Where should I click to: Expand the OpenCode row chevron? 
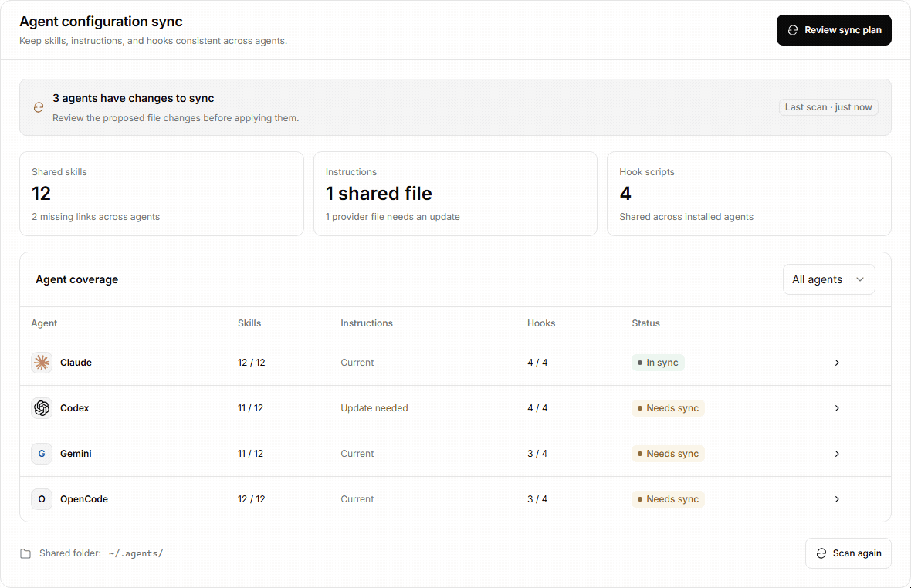[x=837, y=499]
